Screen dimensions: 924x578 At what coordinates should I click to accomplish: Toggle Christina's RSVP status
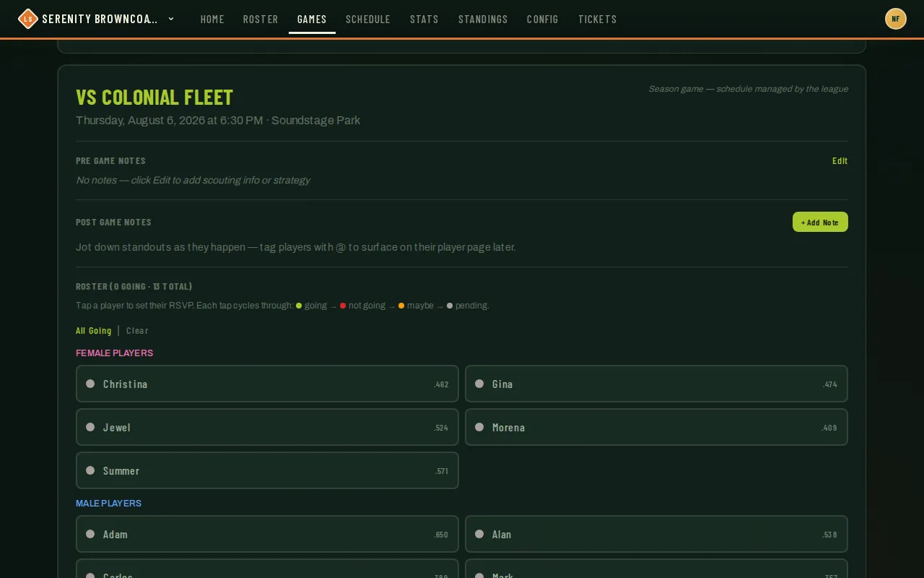point(267,384)
